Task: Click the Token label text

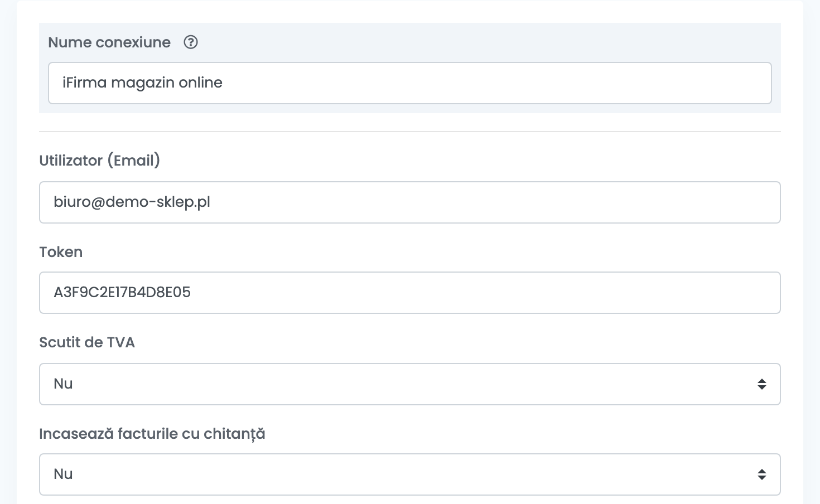Action: (61, 252)
